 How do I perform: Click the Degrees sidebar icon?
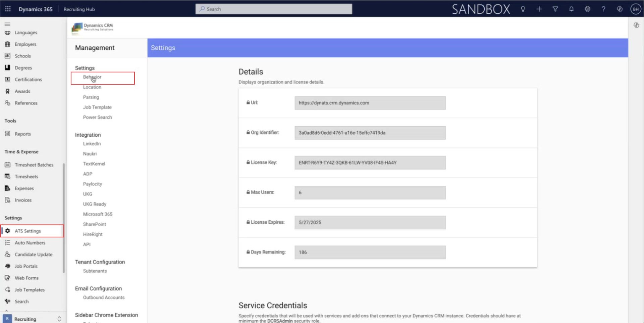[x=7, y=68]
